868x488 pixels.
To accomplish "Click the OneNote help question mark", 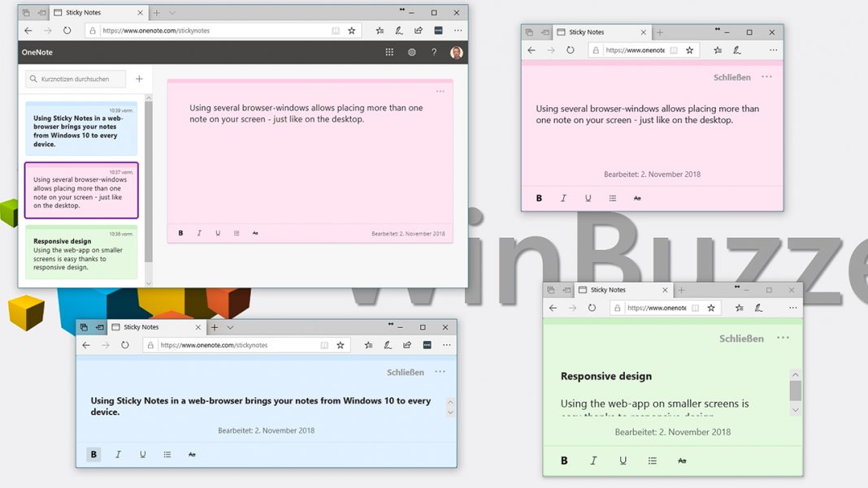I will click(x=434, y=52).
